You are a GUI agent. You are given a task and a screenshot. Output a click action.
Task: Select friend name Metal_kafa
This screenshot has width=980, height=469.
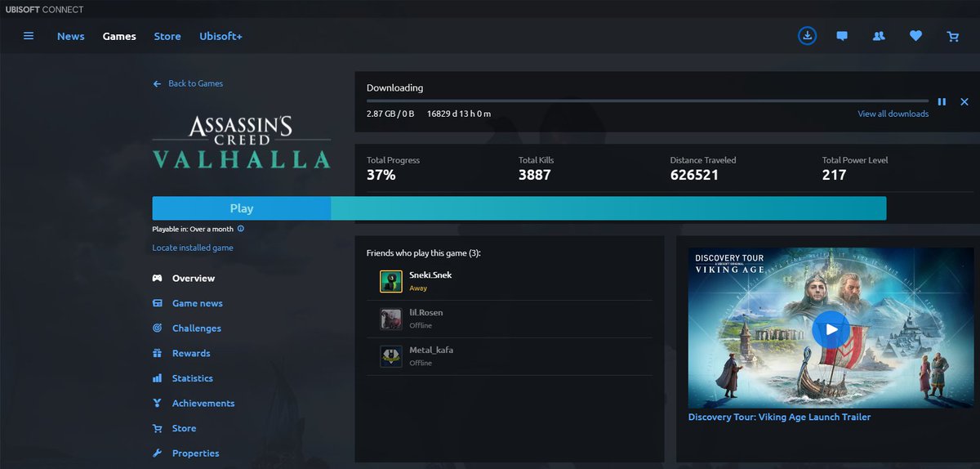(x=431, y=351)
